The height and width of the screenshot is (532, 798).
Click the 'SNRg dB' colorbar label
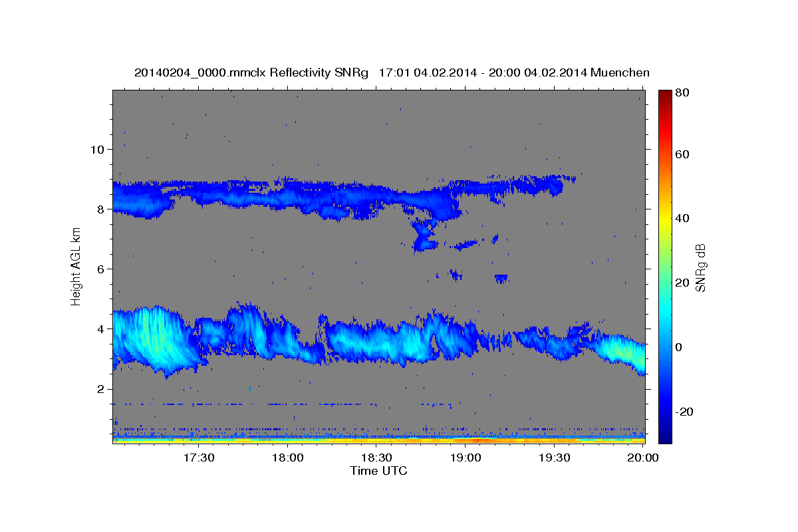(x=700, y=267)
